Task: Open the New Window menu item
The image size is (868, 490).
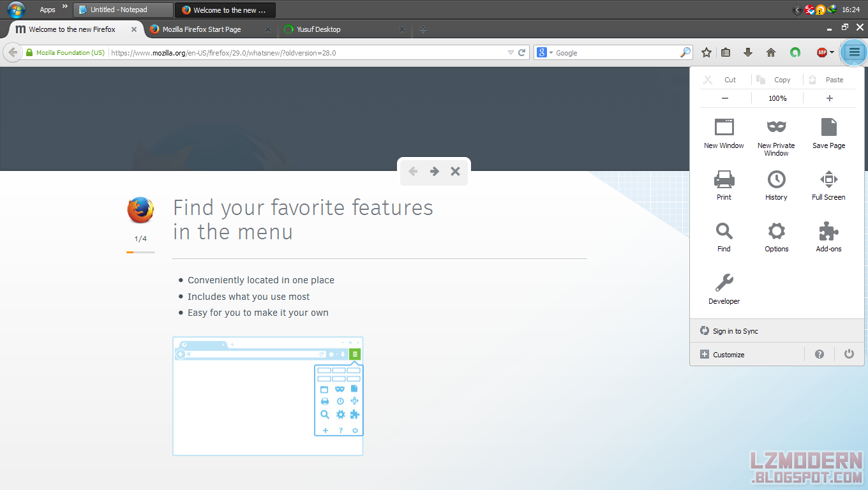Action: (x=724, y=133)
